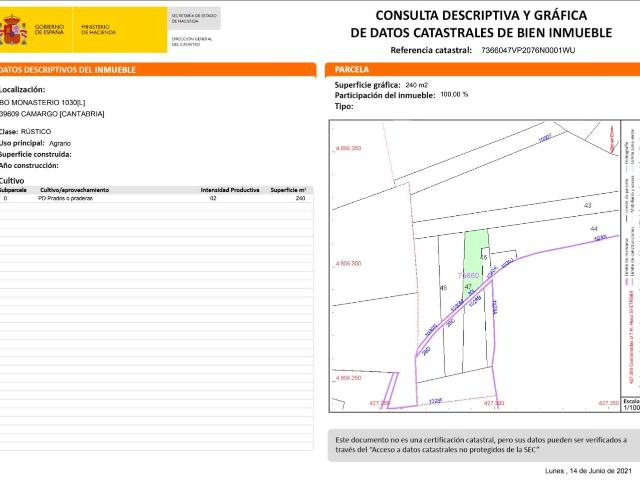Click parcel number '43' on the map
This screenshot has height=480, width=640.
588,205
